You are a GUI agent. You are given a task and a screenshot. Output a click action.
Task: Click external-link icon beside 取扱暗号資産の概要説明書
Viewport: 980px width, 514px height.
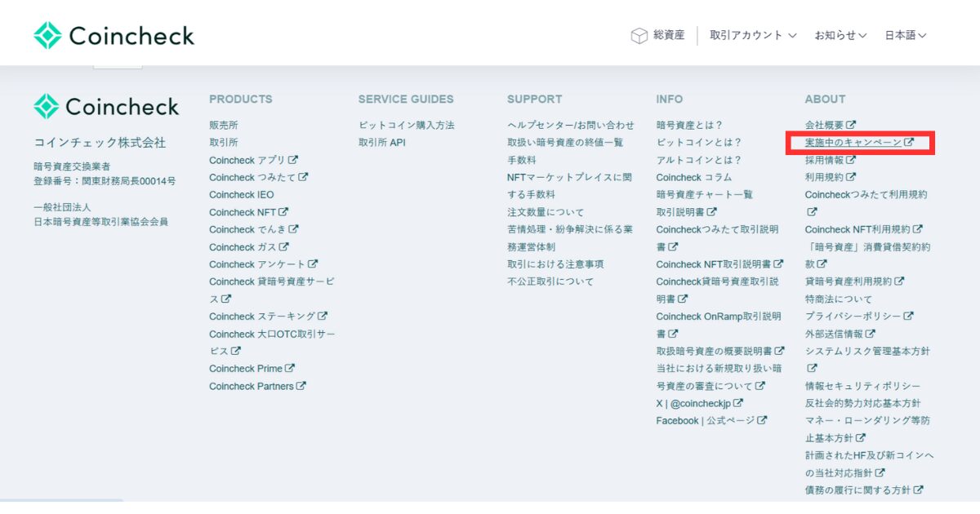click(x=779, y=351)
